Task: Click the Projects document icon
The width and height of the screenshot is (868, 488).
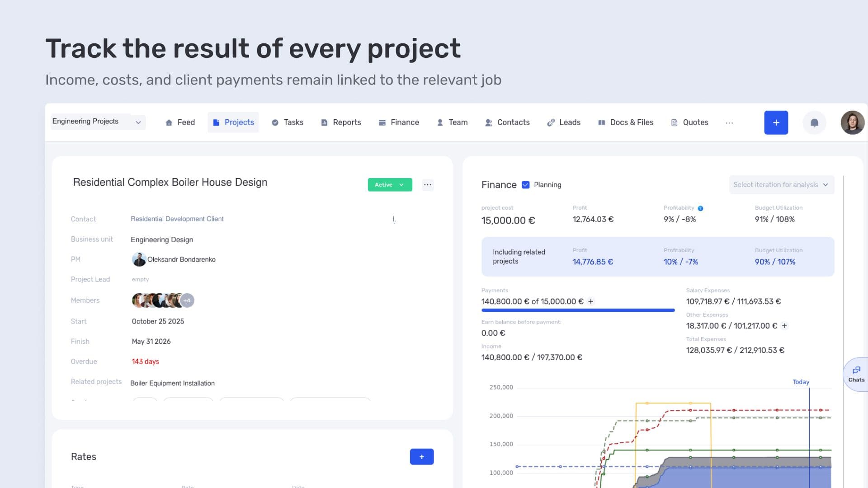Action: click(x=216, y=122)
